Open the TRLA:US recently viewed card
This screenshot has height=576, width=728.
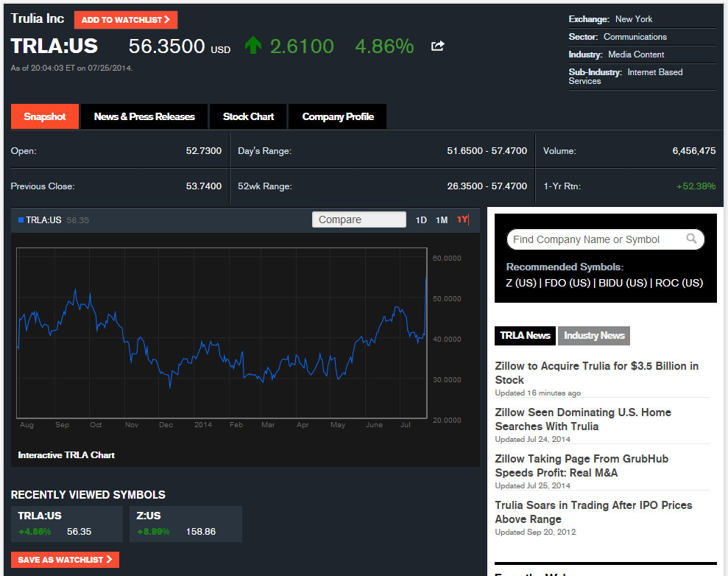(67, 524)
